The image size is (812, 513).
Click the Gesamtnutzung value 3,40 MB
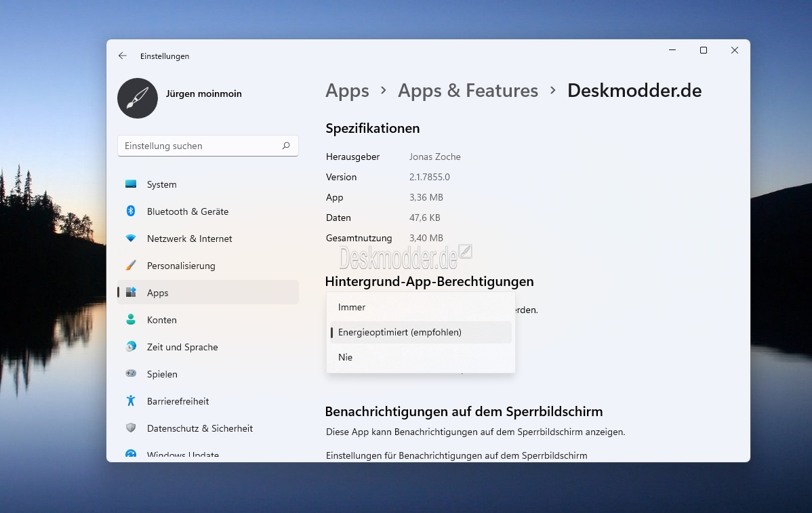click(x=426, y=238)
